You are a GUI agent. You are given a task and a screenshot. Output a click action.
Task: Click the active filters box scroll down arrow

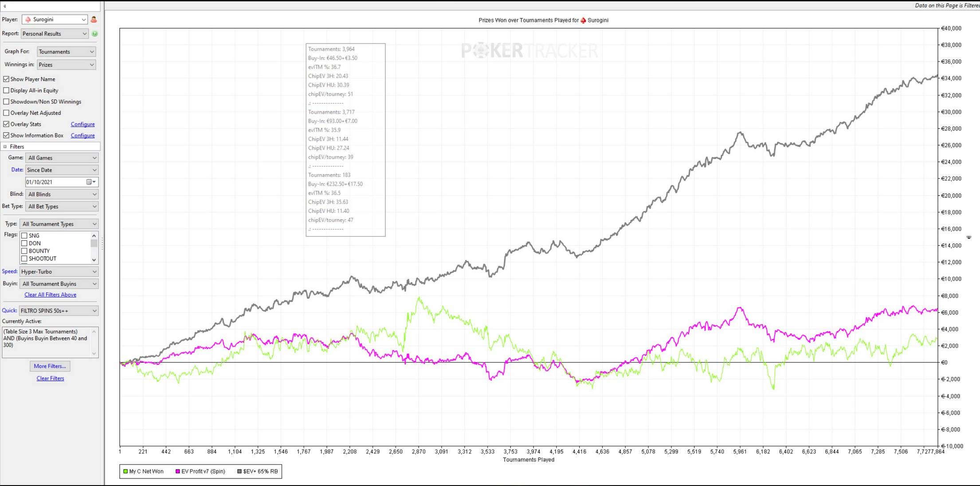click(x=94, y=353)
